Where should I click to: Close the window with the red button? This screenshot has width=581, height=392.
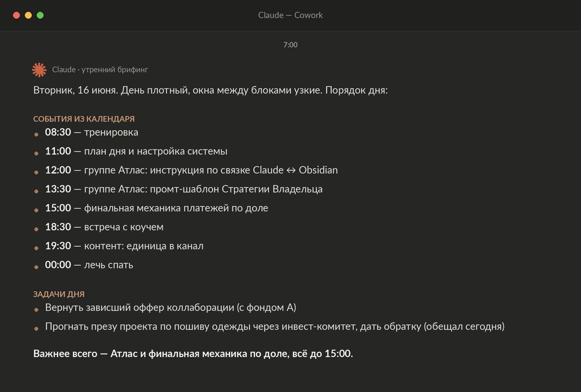tap(17, 15)
